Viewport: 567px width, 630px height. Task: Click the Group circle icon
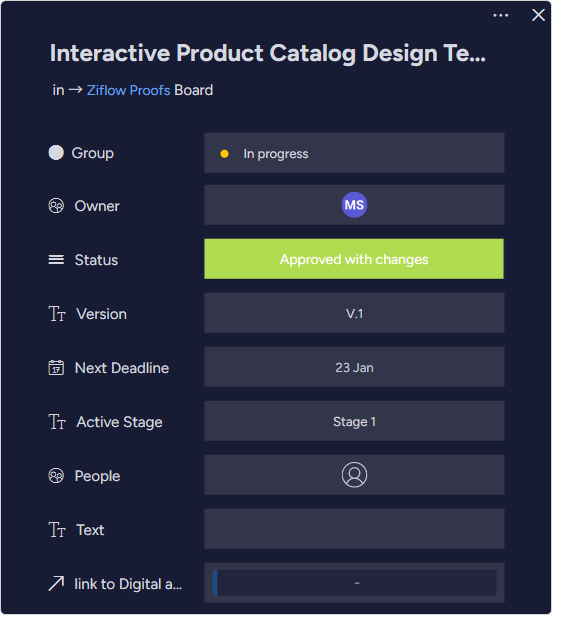point(56,153)
